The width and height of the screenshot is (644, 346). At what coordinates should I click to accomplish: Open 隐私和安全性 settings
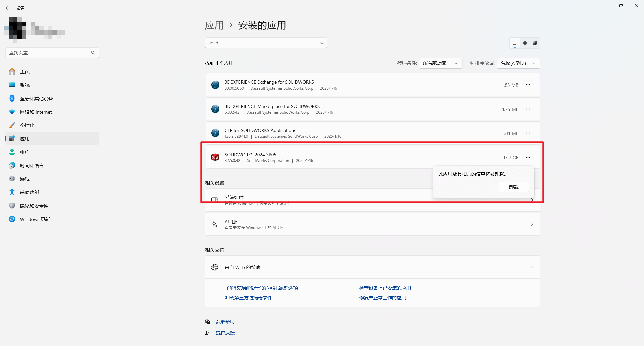(x=52, y=206)
